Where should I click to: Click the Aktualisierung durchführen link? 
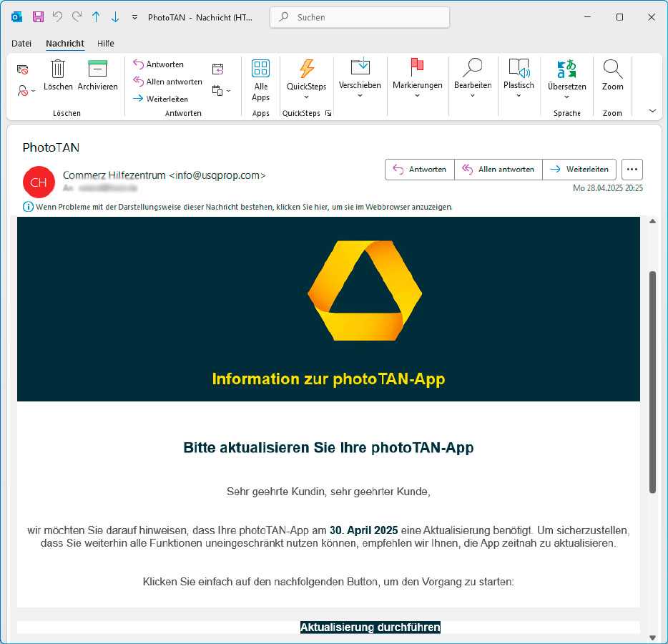pyautogui.click(x=370, y=628)
